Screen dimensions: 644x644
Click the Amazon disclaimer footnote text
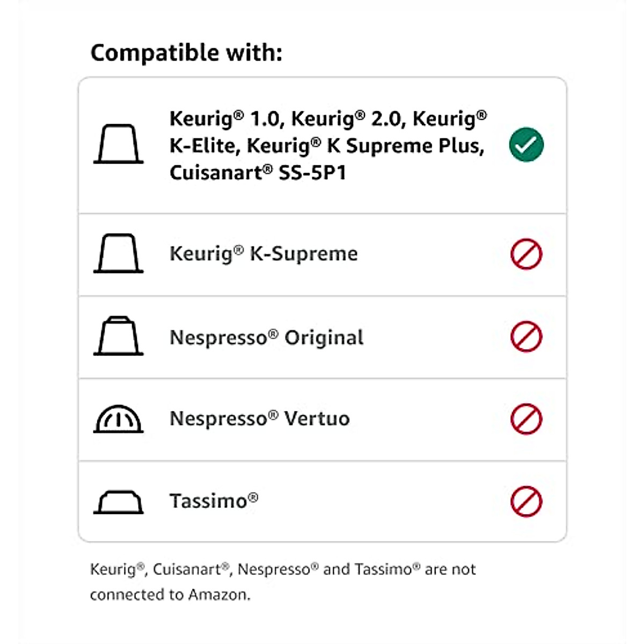coord(283,582)
